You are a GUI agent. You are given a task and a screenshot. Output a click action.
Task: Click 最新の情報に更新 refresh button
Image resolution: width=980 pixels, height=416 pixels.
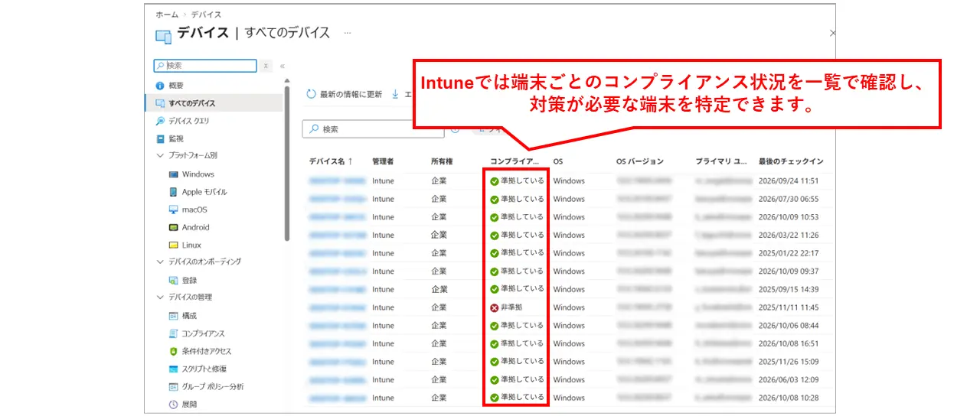pyautogui.click(x=344, y=94)
